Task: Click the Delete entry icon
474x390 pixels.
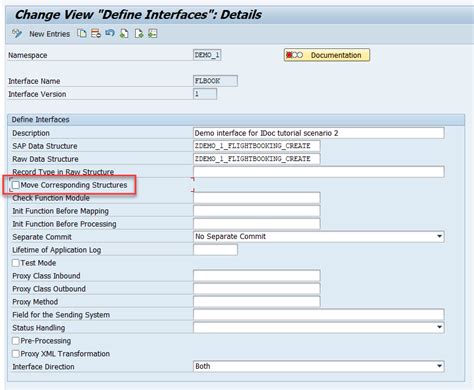Action: (96, 34)
